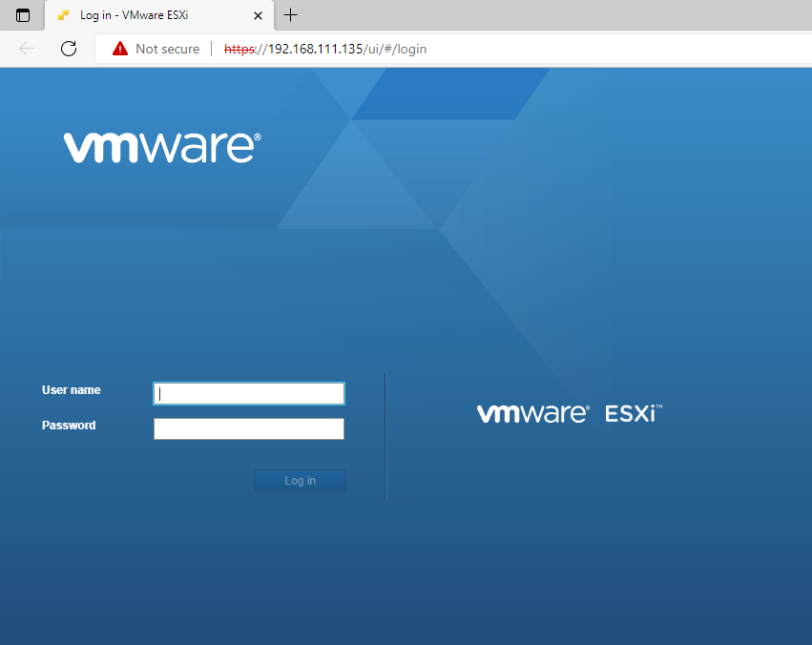Go back using the browser arrow
The width and height of the screenshot is (812, 645).
pyautogui.click(x=27, y=49)
